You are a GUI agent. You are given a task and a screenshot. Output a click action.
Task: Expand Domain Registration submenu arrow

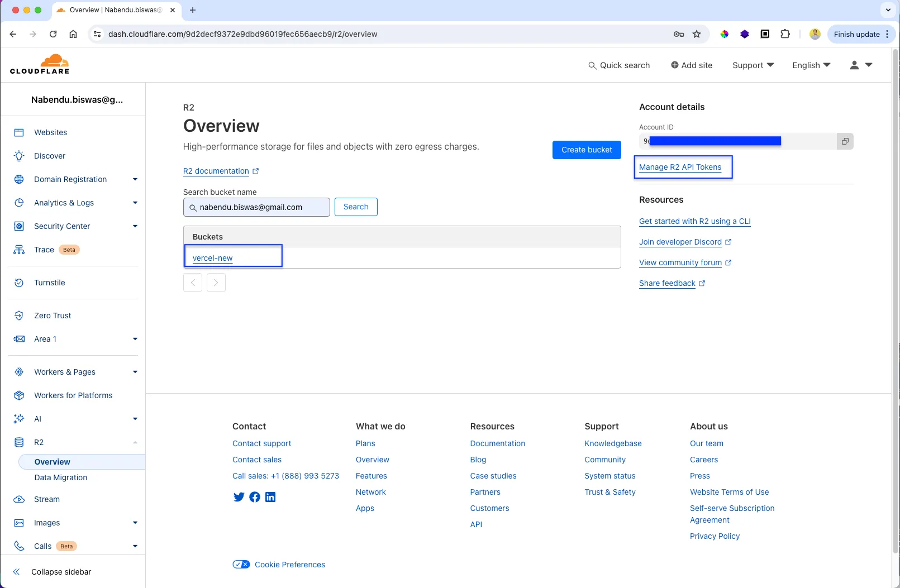point(135,179)
